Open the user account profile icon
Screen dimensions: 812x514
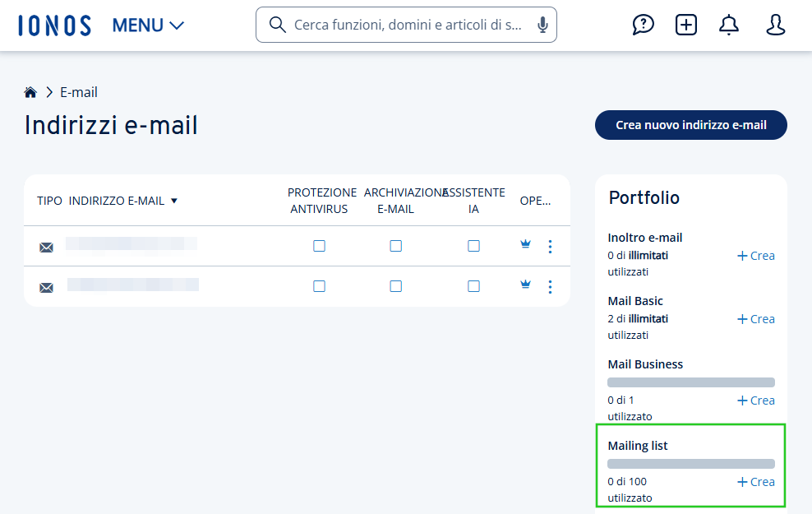[x=776, y=25]
